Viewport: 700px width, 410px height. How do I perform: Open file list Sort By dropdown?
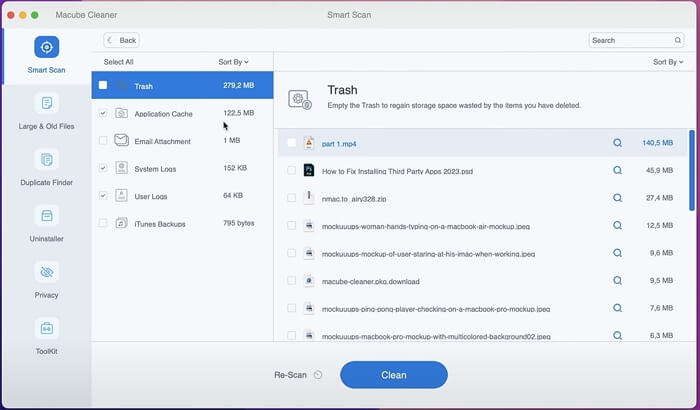[x=668, y=62]
